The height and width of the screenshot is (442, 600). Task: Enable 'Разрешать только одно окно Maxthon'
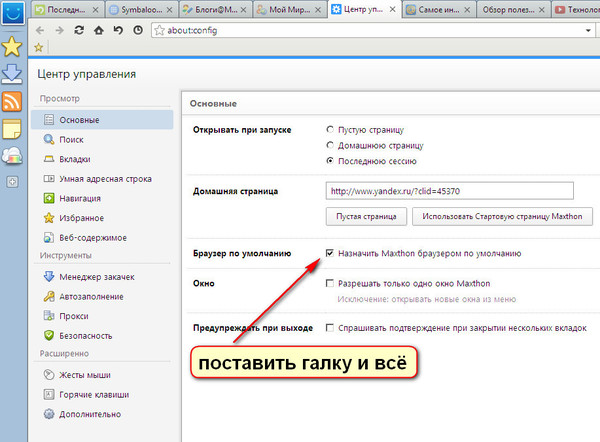click(331, 284)
